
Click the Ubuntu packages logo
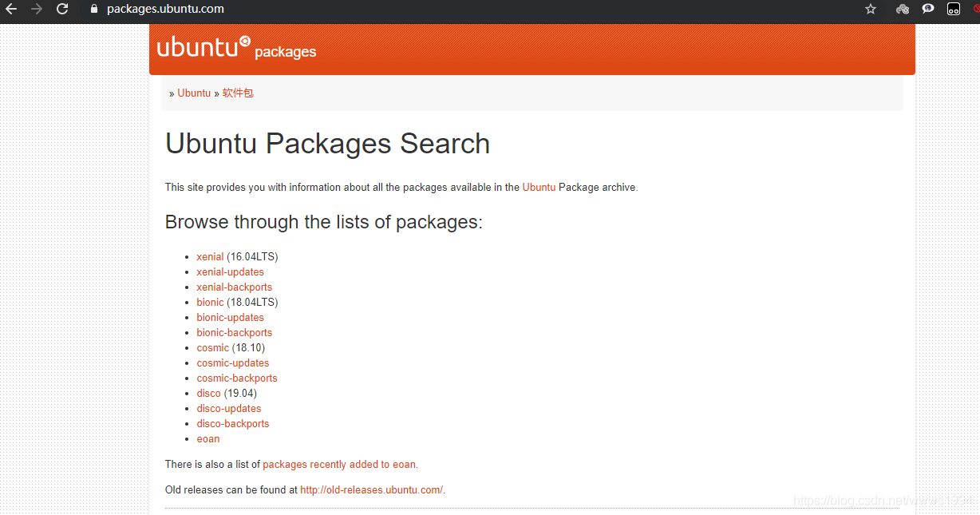pos(236,48)
